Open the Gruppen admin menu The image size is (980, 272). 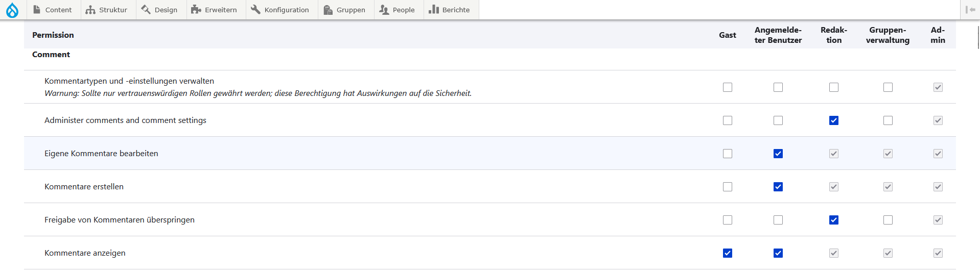(x=345, y=10)
